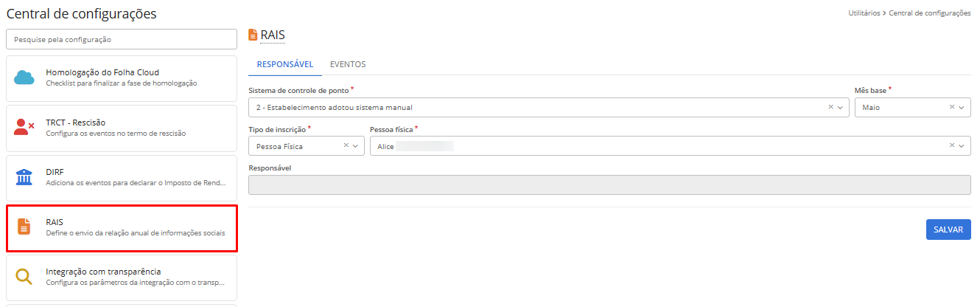Click the SALVAR button
Screen dimensions: 980x307
(x=948, y=230)
